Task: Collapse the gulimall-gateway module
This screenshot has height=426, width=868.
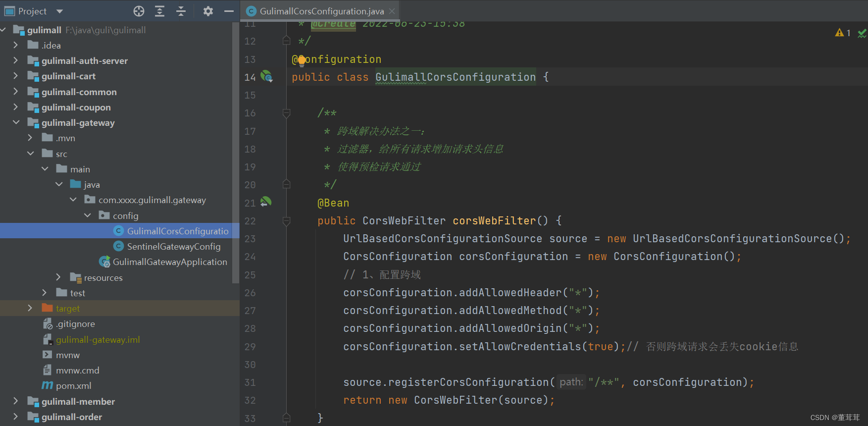Action: click(x=16, y=122)
